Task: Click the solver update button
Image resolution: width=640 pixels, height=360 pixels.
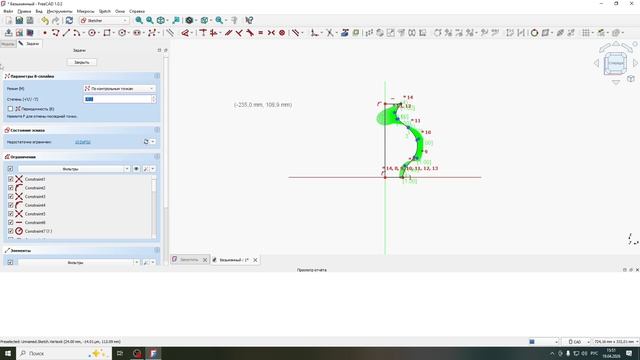Action: (x=146, y=142)
